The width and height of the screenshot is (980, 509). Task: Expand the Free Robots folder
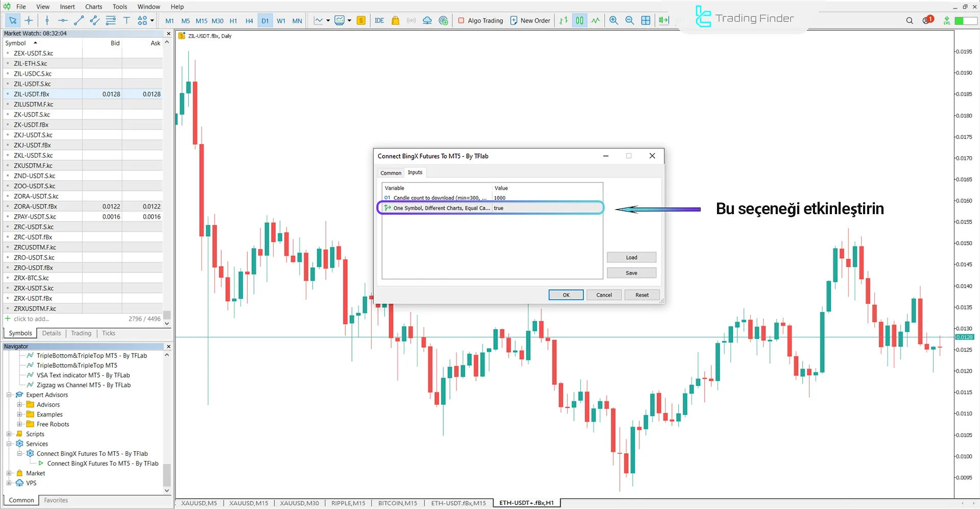(x=19, y=424)
